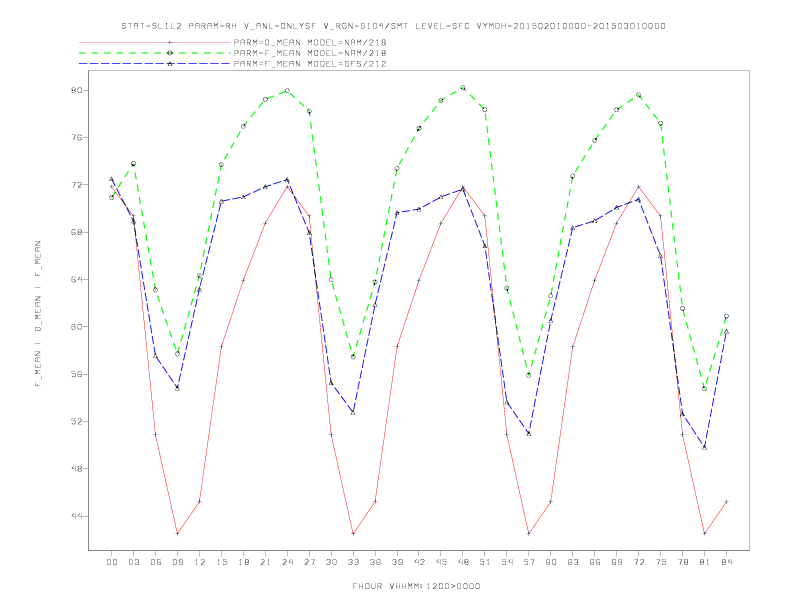This screenshot has height=612, width=792.
Task: Click y-axis tick label 68
Action: click(78, 232)
